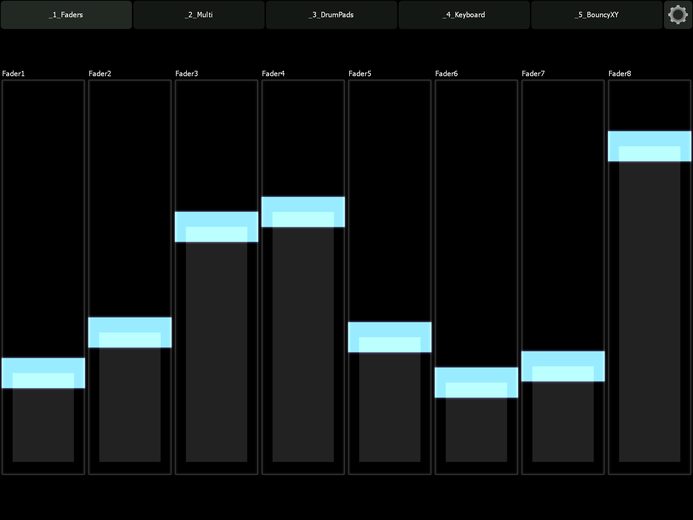Click the Fader2 slider handle
The width and height of the screenshot is (693, 520).
[130, 333]
